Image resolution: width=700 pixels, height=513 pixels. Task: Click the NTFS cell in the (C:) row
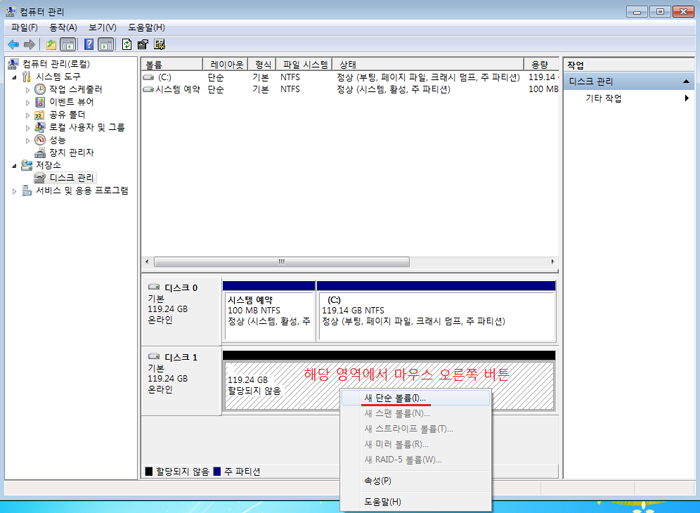[x=290, y=77]
